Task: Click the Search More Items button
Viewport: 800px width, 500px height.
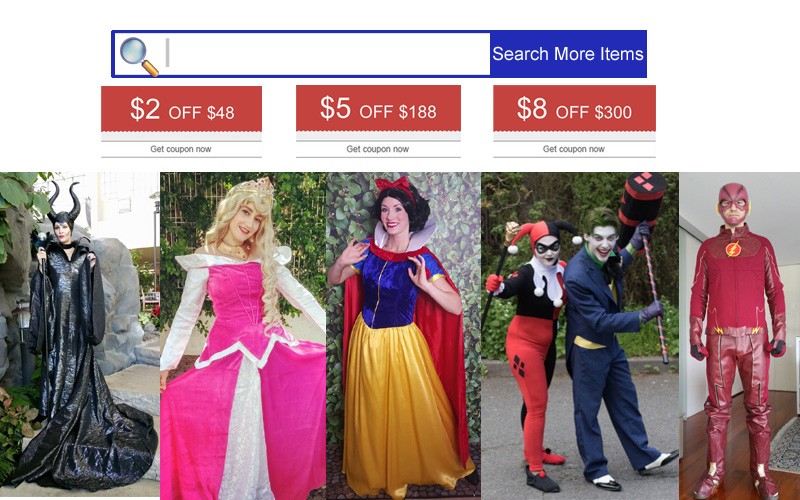Action: tap(568, 54)
